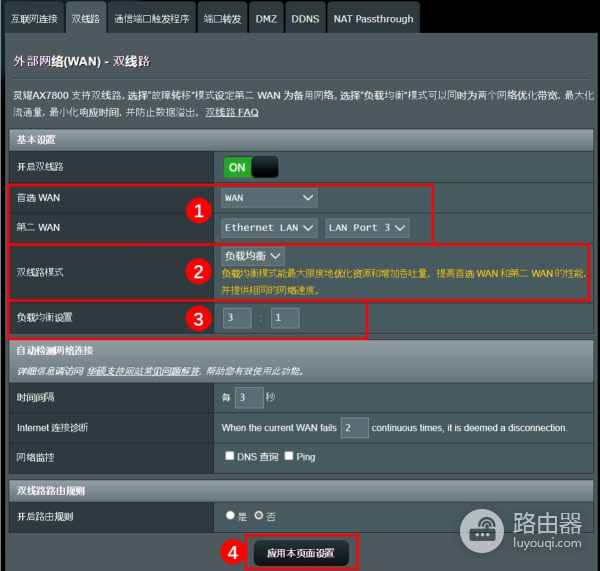600x571 pixels.
Task: Enable the Ping checkbox
Action: coord(289,457)
